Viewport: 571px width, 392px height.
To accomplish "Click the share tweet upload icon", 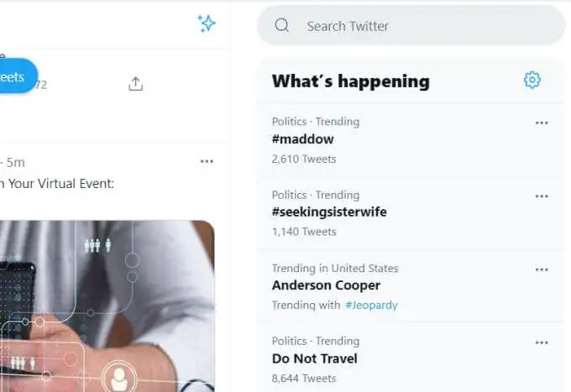I will pyautogui.click(x=135, y=84).
